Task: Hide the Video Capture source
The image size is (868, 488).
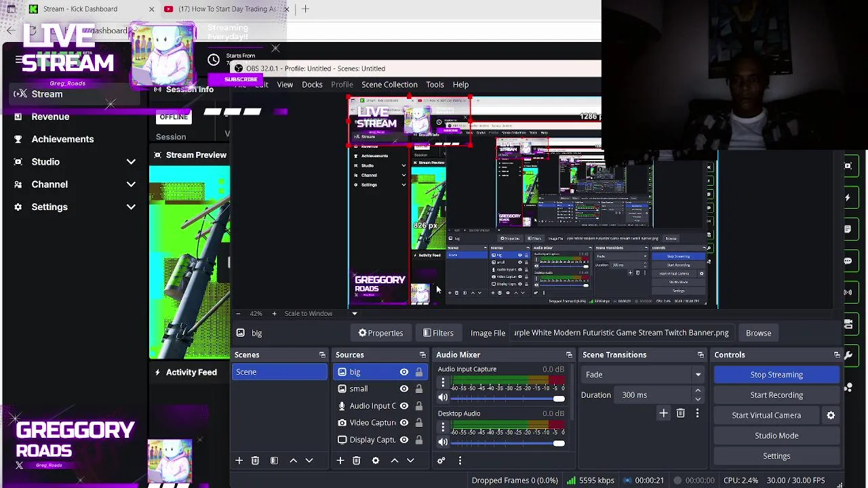Action: click(404, 423)
